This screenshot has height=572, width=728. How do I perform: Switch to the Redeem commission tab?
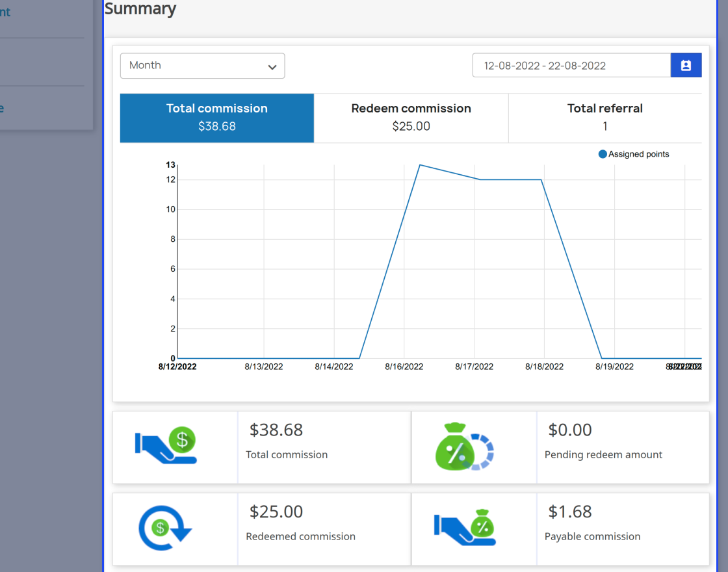(411, 118)
